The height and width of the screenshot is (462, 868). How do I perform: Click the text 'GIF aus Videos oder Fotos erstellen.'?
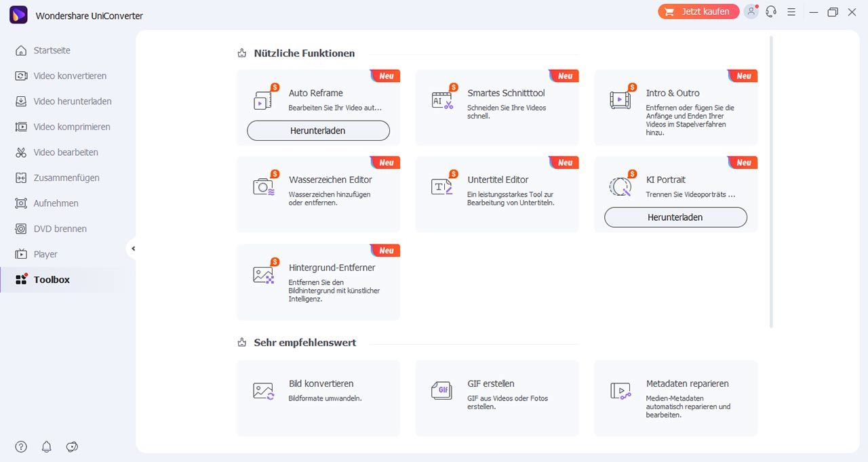pyautogui.click(x=508, y=402)
